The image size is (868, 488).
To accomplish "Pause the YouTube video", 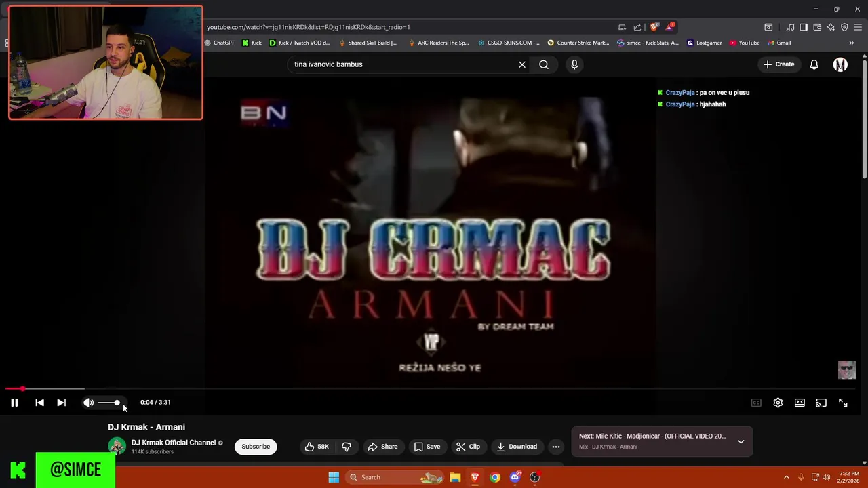I will click(x=14, y=403).
